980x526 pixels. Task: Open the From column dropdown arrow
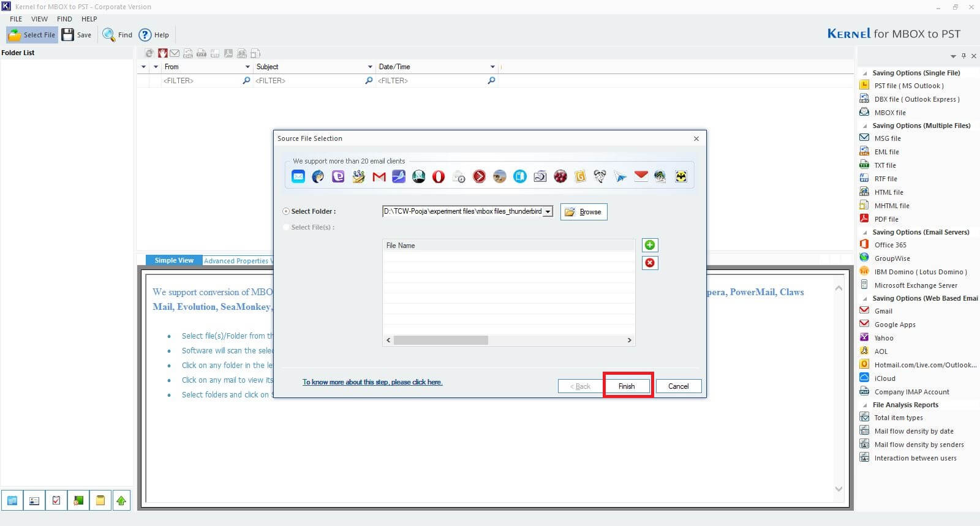[x=247, y=67]
